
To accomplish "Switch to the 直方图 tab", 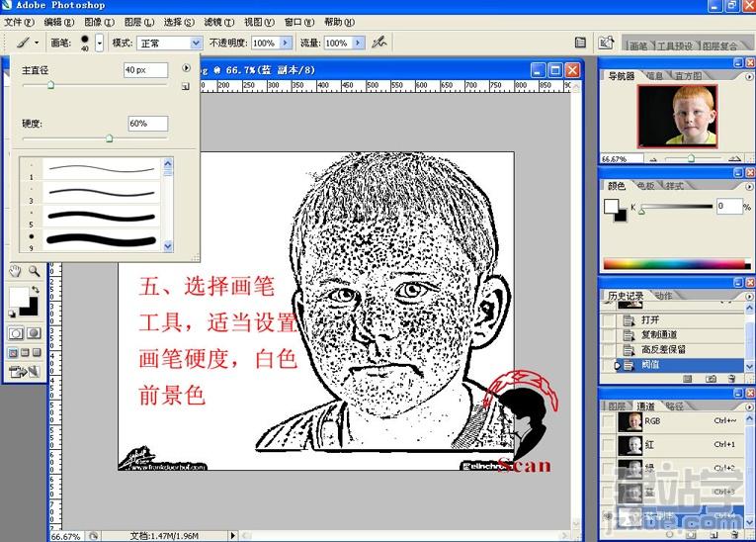I will (x=688, y=76).
